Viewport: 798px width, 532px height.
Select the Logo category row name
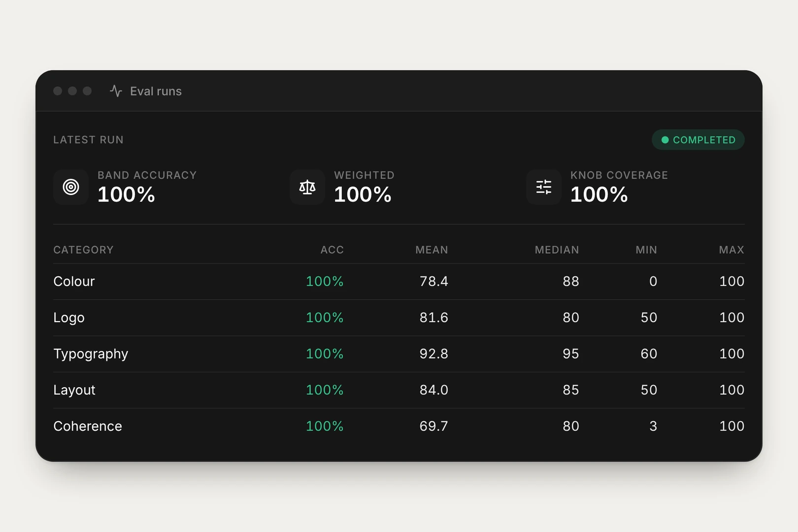click(69, 318)
